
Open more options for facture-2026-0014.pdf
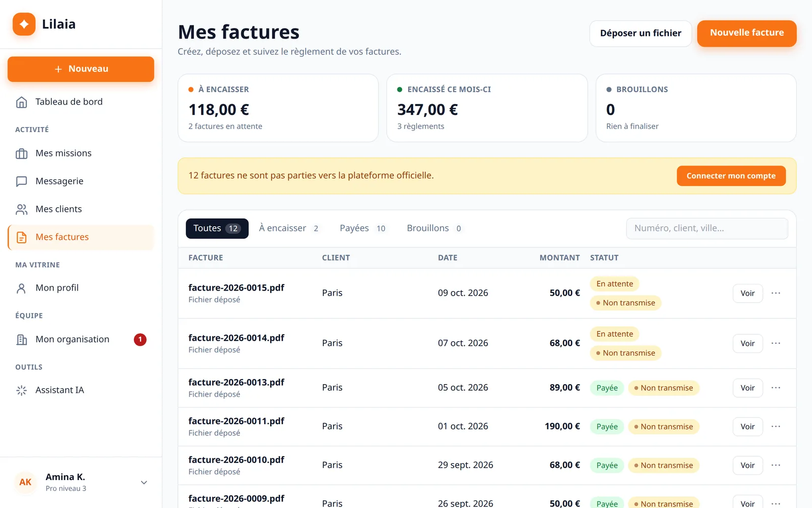tap(775, 343)
